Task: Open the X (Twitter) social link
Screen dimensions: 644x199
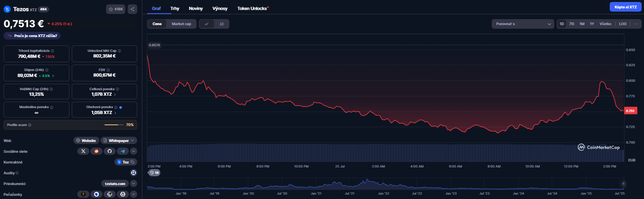Action: pos(83,151)
